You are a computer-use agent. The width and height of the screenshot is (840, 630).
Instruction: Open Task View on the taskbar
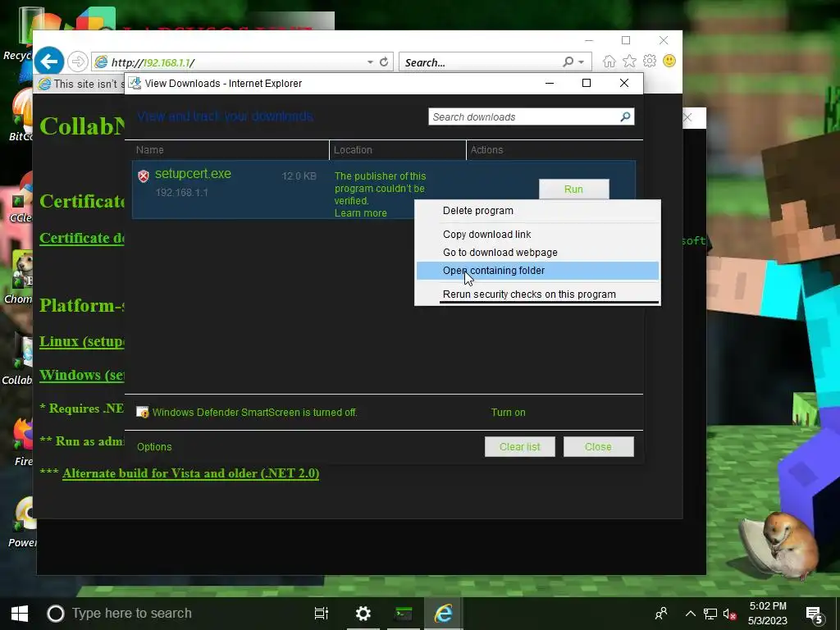[322, 614]
